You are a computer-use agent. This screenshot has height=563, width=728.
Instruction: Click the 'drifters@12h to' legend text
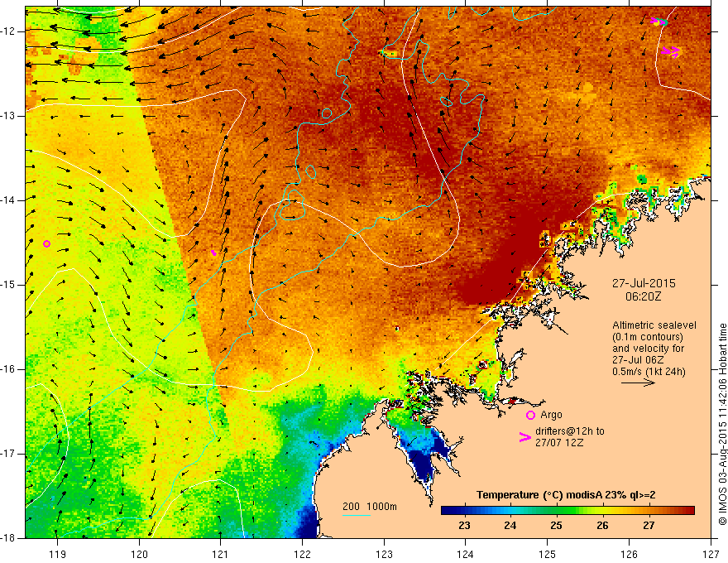[570, 431]
